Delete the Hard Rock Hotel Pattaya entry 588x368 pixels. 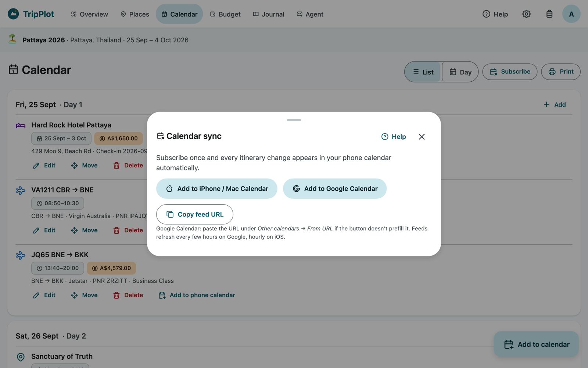(x=128, y=165)
